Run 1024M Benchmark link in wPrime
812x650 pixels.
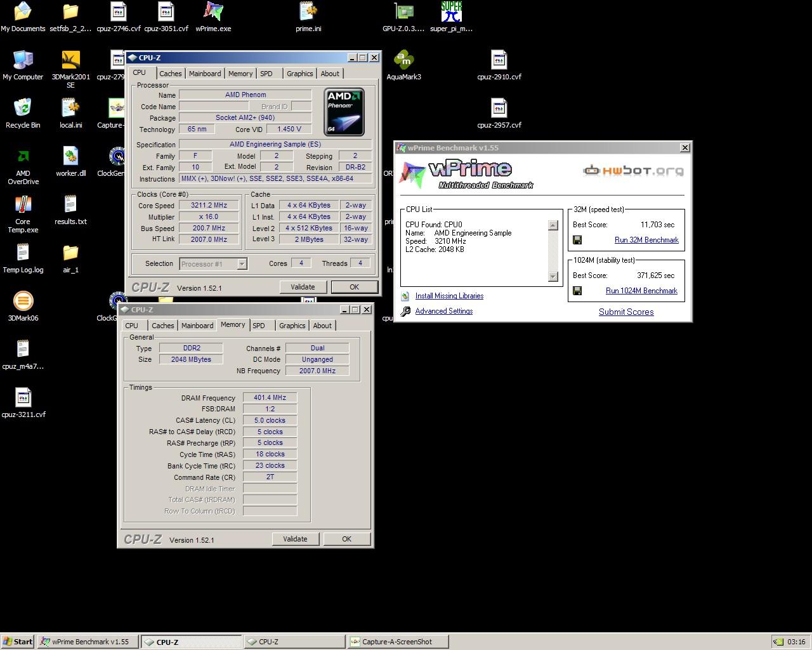641,291
